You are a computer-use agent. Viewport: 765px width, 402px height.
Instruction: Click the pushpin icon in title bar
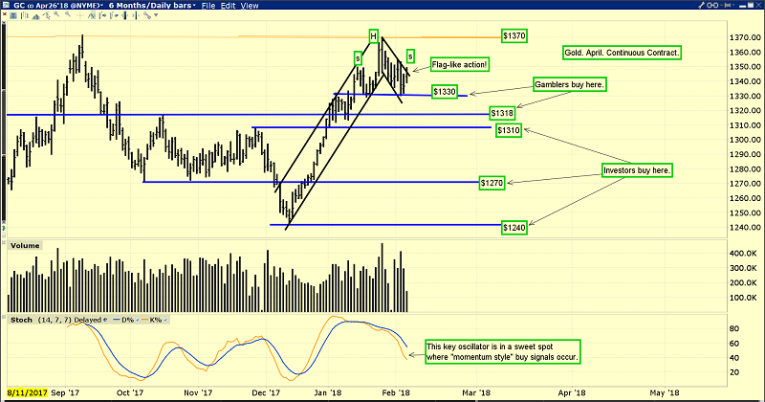[725, 5]
